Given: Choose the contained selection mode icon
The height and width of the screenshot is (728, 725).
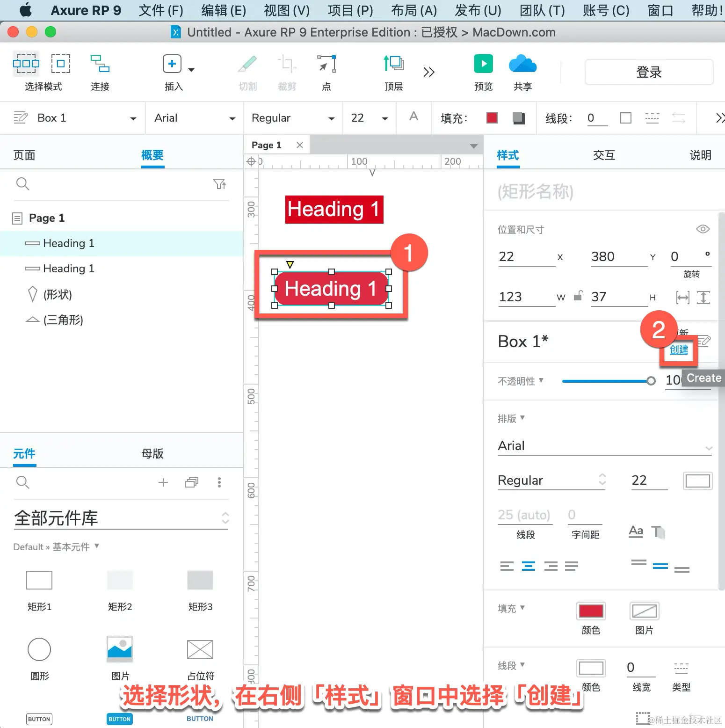Looking at the screenshot, I should pos(61,64).
